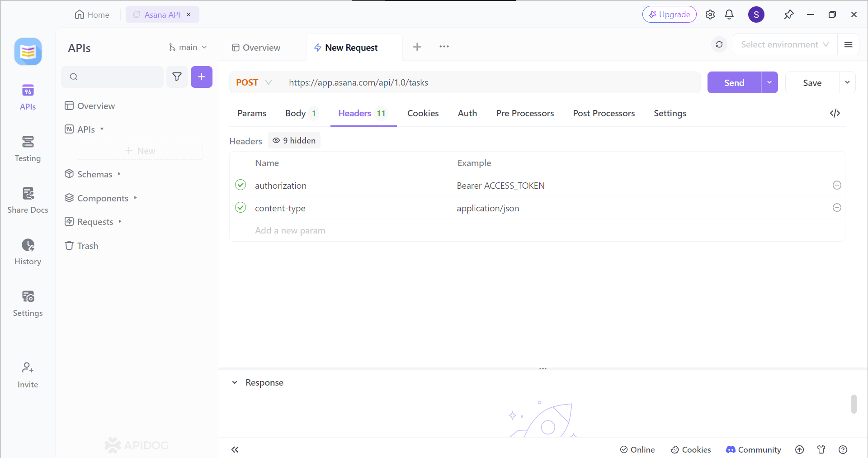Click the filter icon beside search box
Viewport: 868px width, 458px height.
[x=177, y=77]
